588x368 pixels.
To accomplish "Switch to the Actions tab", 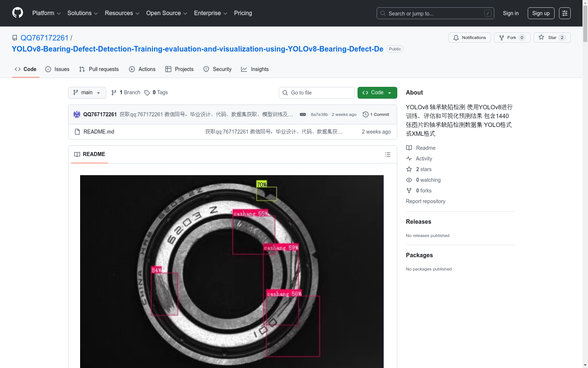I will (142, 69).
